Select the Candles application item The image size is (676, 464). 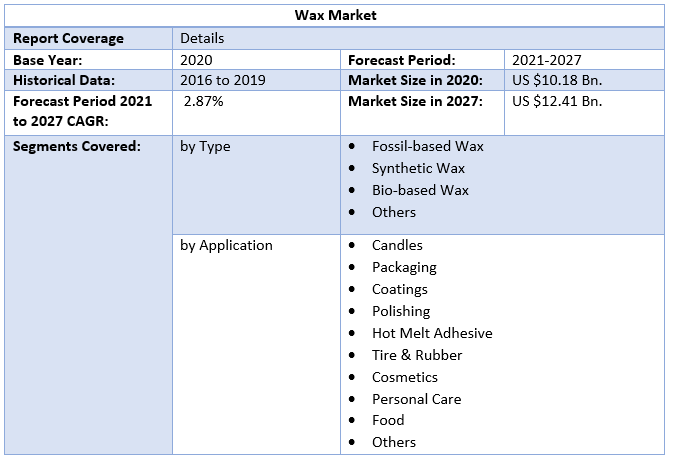[397, 245]
